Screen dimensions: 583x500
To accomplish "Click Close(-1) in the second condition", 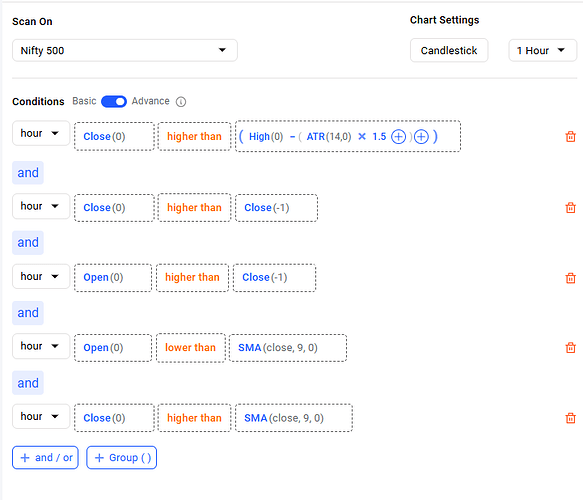I will [x=276, y=207].
